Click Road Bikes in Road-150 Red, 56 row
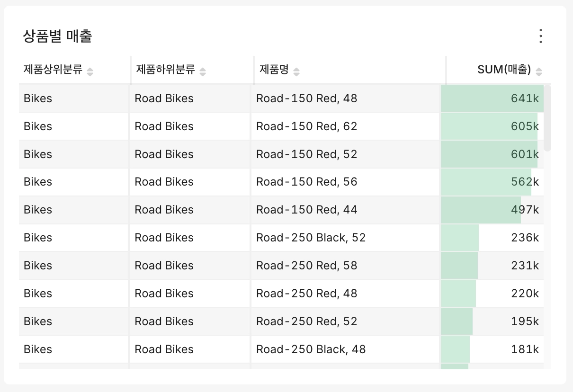 point(164,182)
